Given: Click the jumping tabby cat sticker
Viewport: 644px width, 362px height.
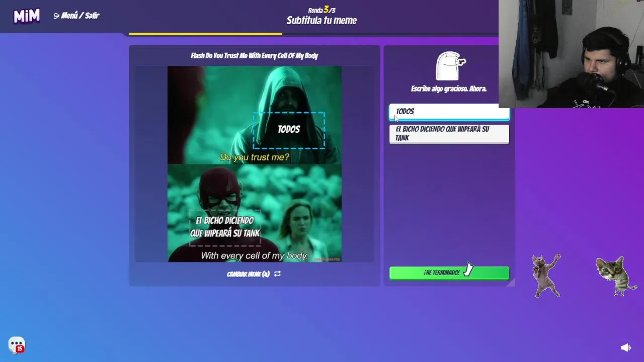Looking at the screenshot, I should 616,276.
